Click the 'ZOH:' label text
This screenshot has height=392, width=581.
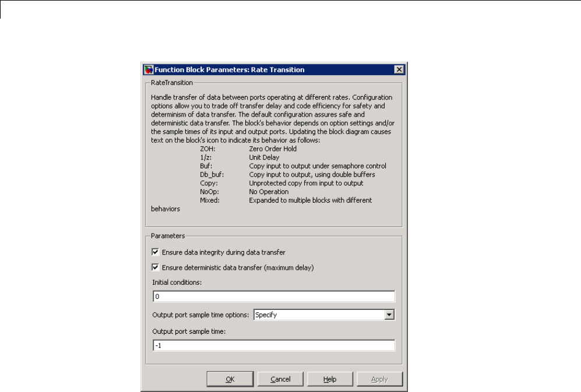click(x=207, y=149)
